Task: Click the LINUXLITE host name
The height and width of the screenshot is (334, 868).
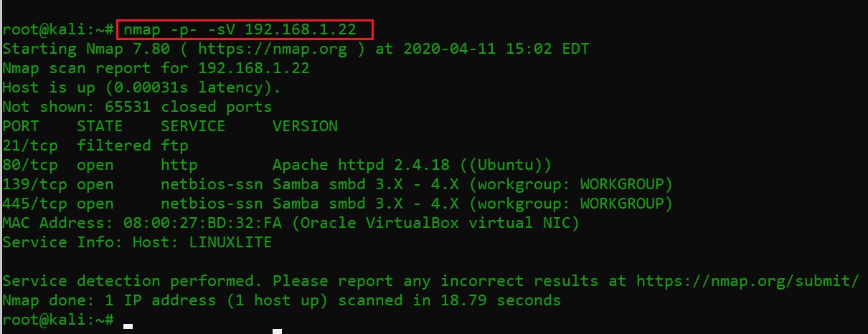Action: tap(230, 242)
